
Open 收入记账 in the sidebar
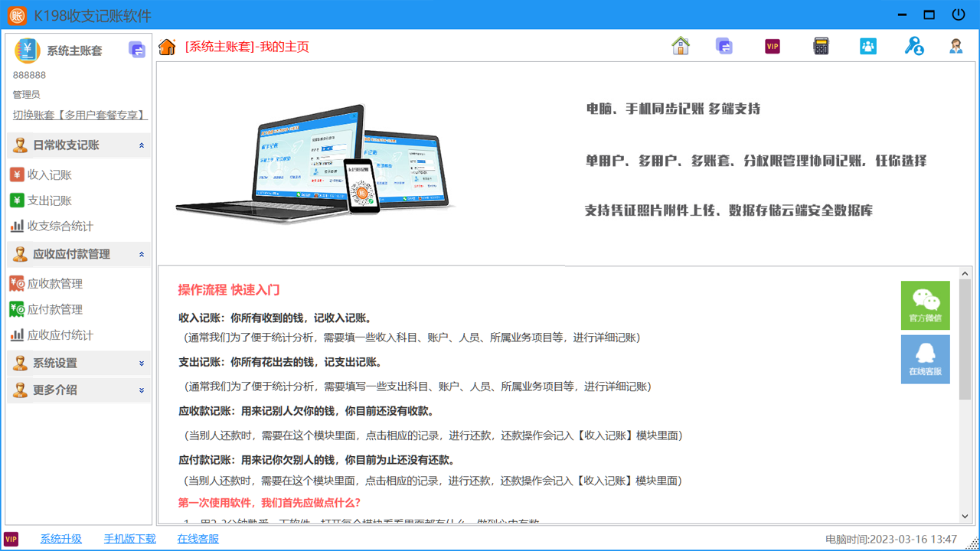[49, 174]
